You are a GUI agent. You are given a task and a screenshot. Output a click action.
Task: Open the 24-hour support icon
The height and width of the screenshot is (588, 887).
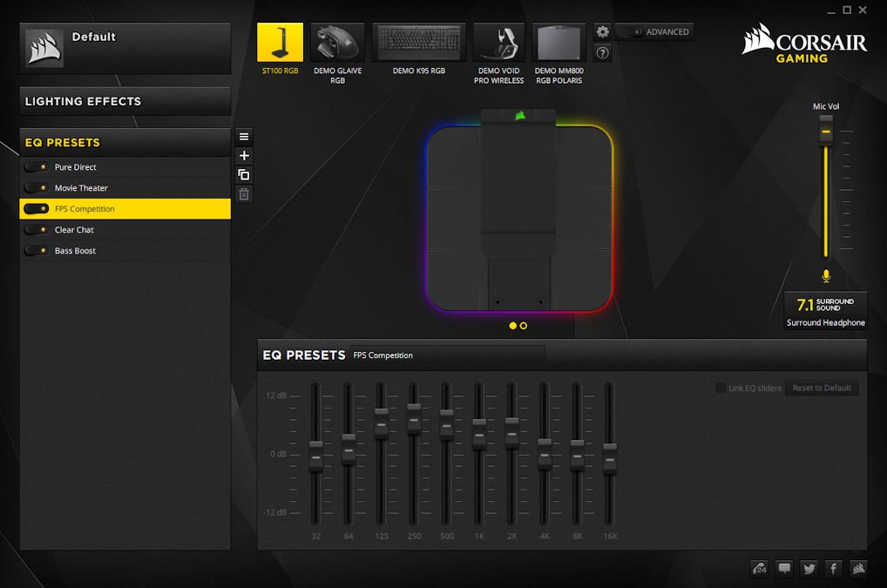tap(759, 568)
